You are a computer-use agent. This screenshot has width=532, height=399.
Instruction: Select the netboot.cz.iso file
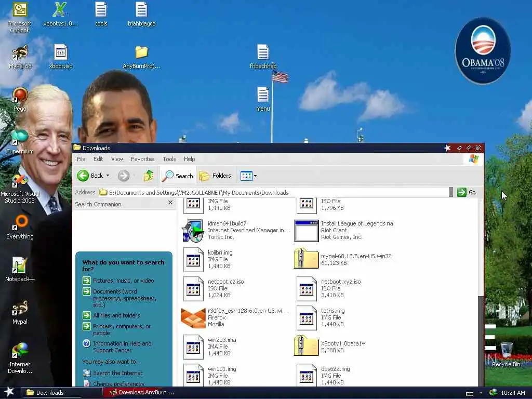point(214,289)
